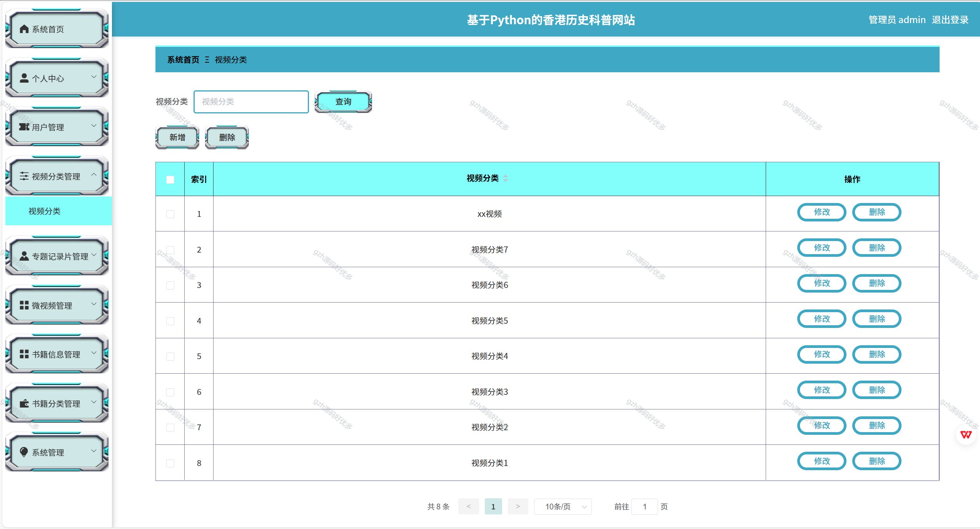Expand the 用户管理 chevron
This screenshot has width=980, height=529.
click(x=93, y=126)
